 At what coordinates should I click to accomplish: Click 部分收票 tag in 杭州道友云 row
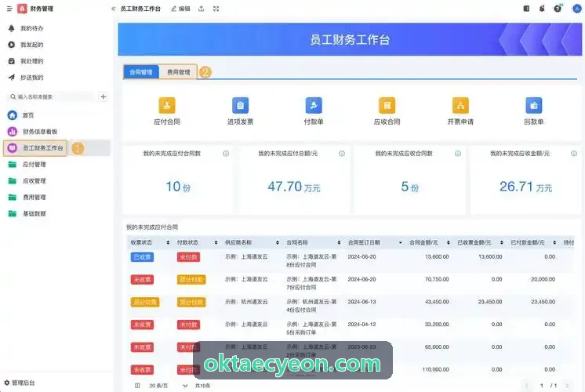pyautogui.click(x=145, y=302)
